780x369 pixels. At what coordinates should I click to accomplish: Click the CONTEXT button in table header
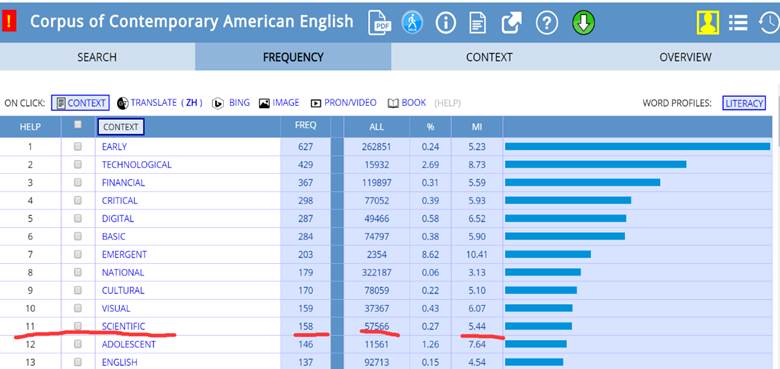tap(120, 127)
